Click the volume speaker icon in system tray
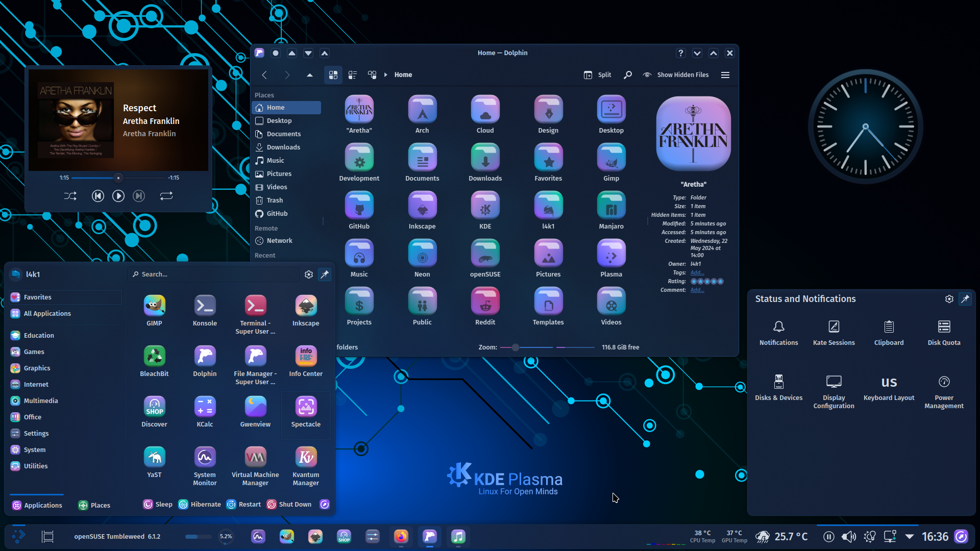Viewport: 980px width, 551px height. 849,537
